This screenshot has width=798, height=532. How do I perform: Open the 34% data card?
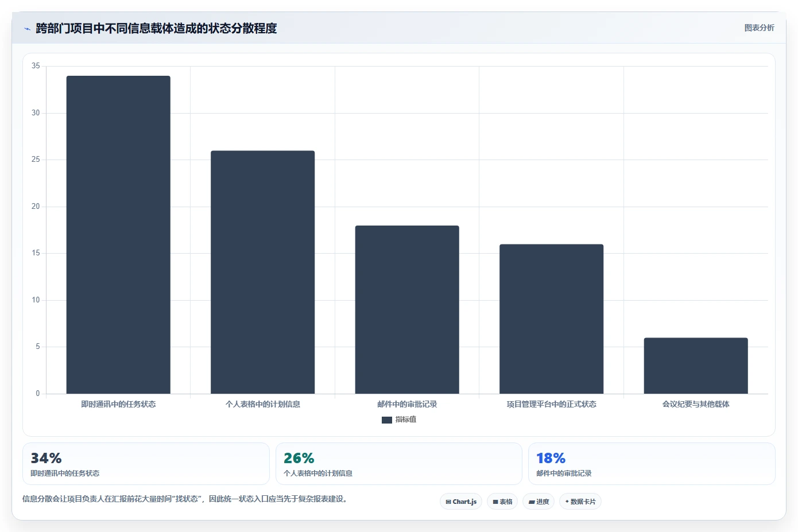click(146, 464)
